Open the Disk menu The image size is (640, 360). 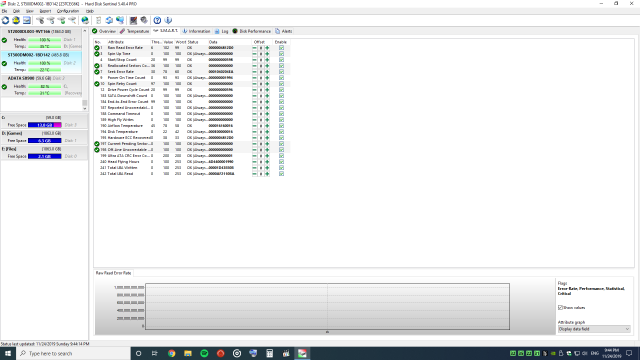pyautogui.click(x=16, y=11)
